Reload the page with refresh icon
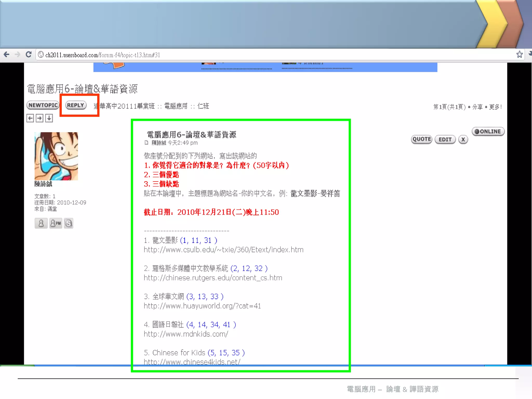 click(29, 54)
